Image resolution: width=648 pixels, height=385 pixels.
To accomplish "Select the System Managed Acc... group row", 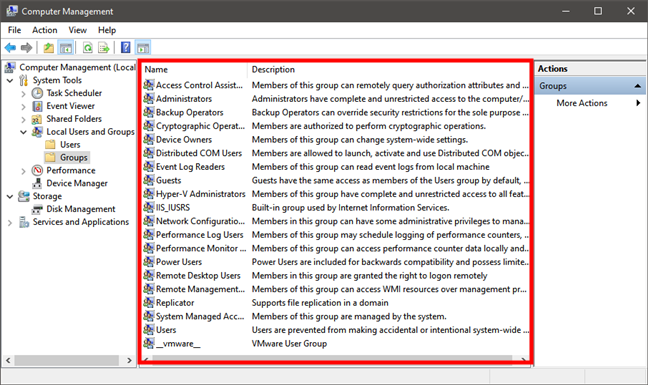I will [336, 316].
